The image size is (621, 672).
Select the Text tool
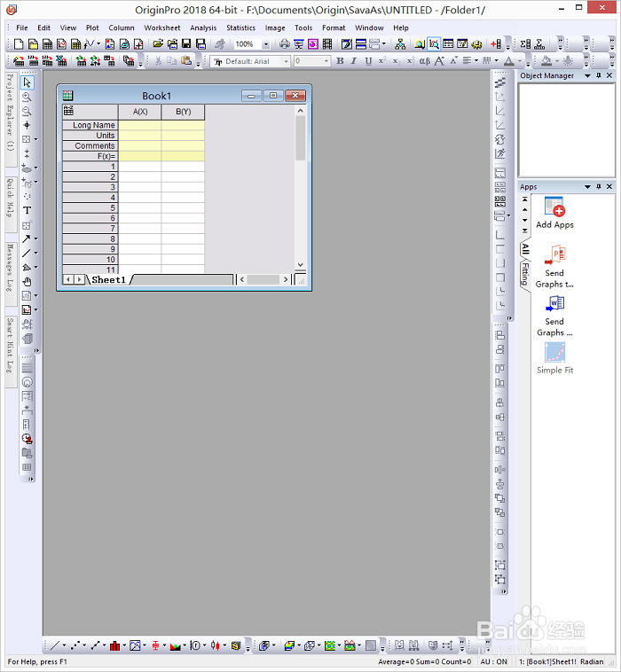(x=27, y=210)
